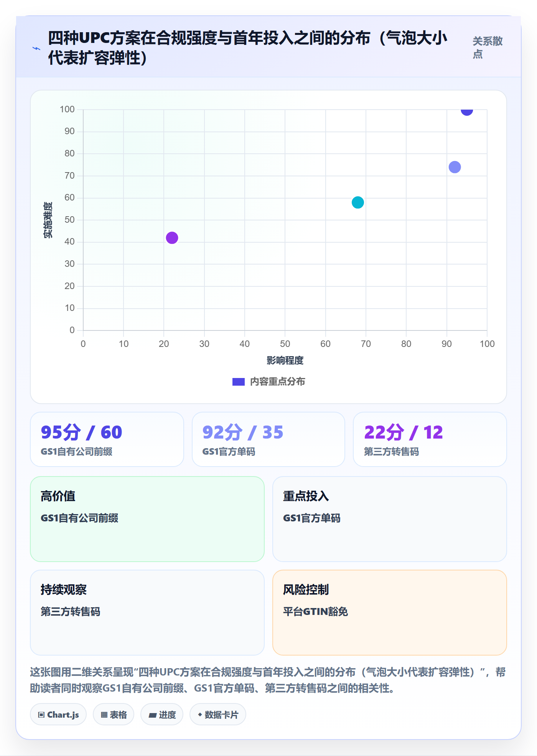This screenshot has width=537, height=756.
Task: Click the 95分 / 60 score value
Action: tap(82, 432)
